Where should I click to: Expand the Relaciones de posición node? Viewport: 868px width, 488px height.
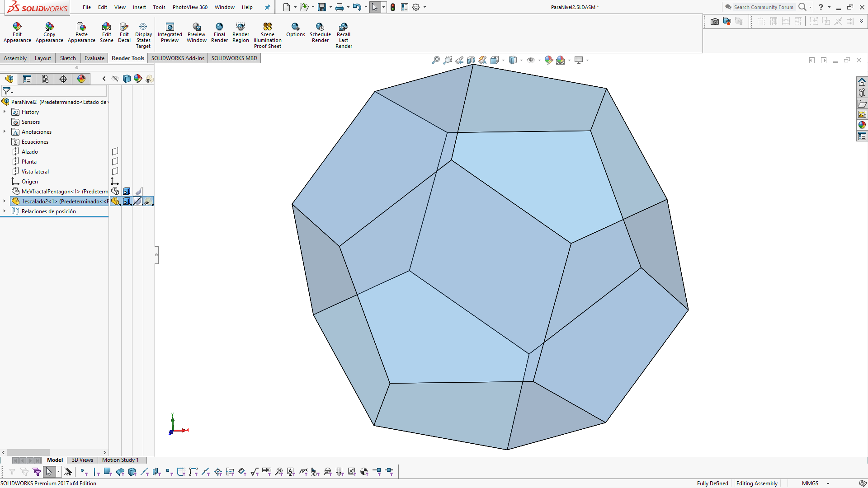pyautogui.click(x=5, y=211)
